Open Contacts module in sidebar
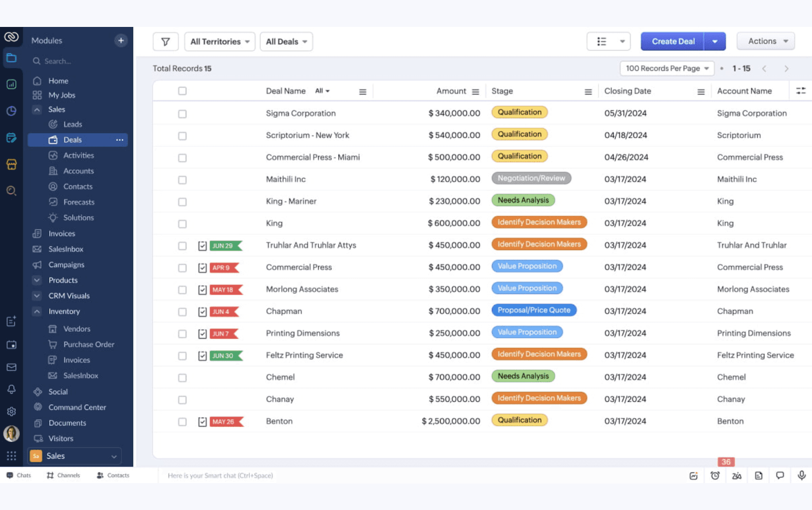 pos(71,186)
